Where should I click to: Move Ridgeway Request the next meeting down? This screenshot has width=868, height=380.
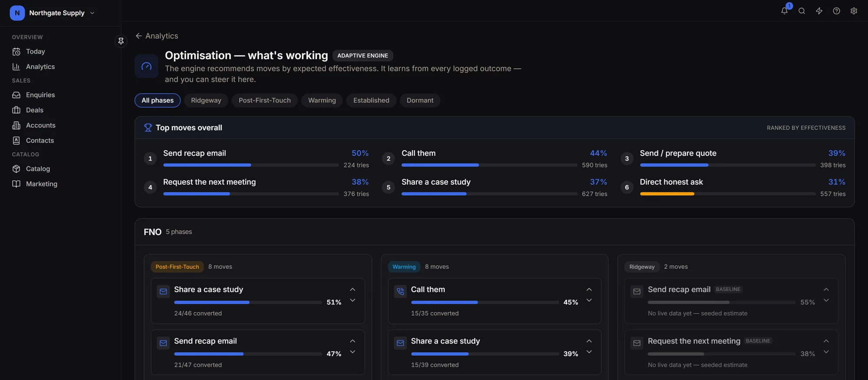[826, 352]
